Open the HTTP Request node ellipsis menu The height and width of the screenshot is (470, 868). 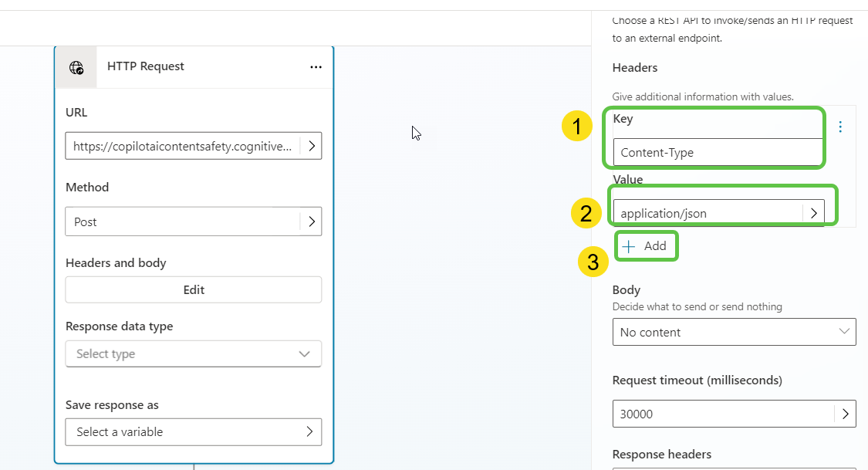click(316, 66)
